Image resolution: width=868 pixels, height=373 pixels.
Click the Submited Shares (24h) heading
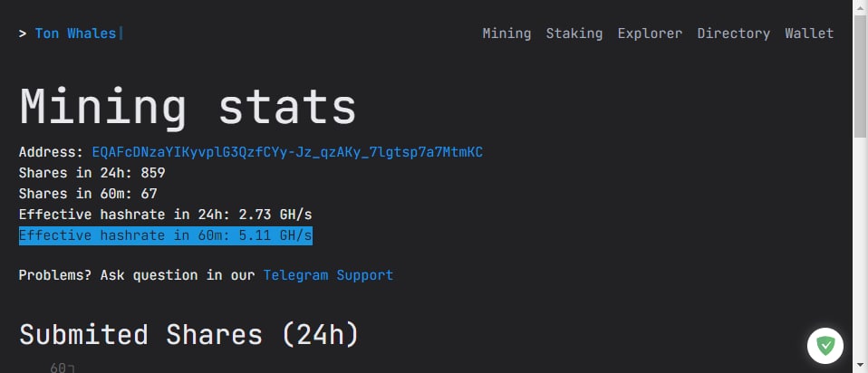coord(189,335)
